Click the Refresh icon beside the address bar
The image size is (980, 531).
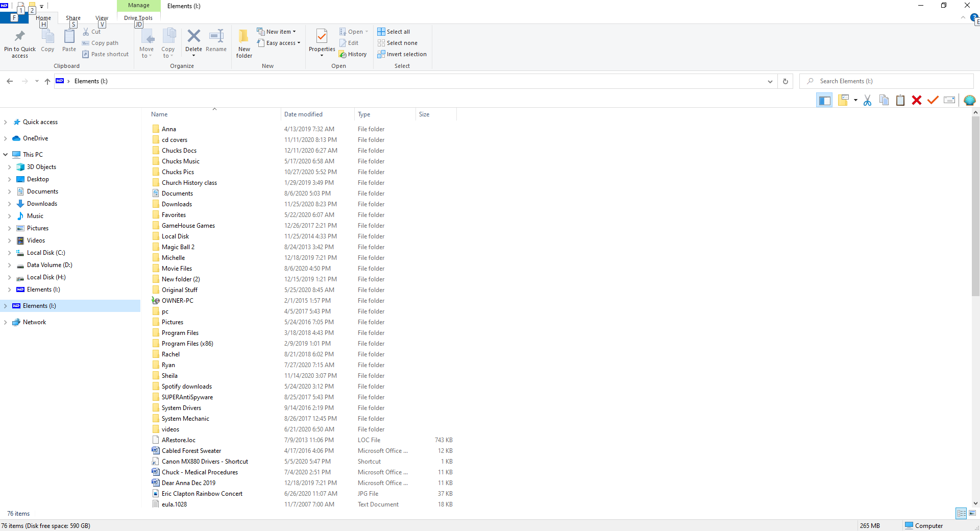(x=785, y=81)
